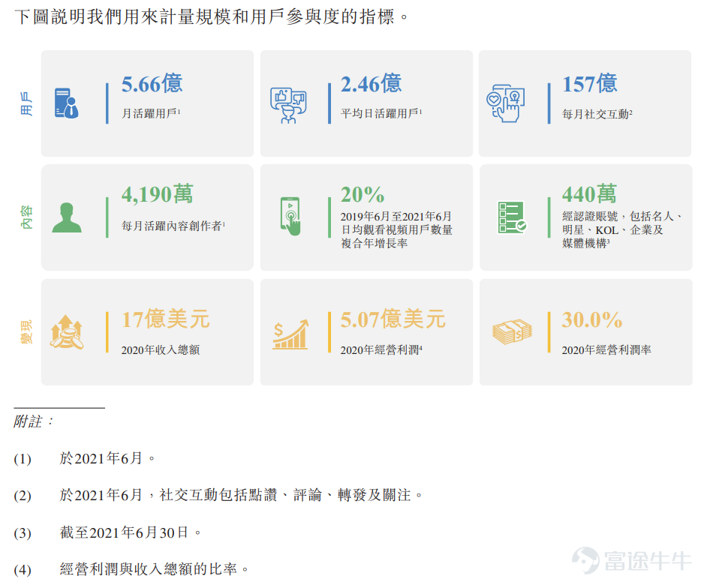Select the 月活躍用戶 label
Image resolution: width=707 pixels, height=588 pixels.
pos(151,113)
